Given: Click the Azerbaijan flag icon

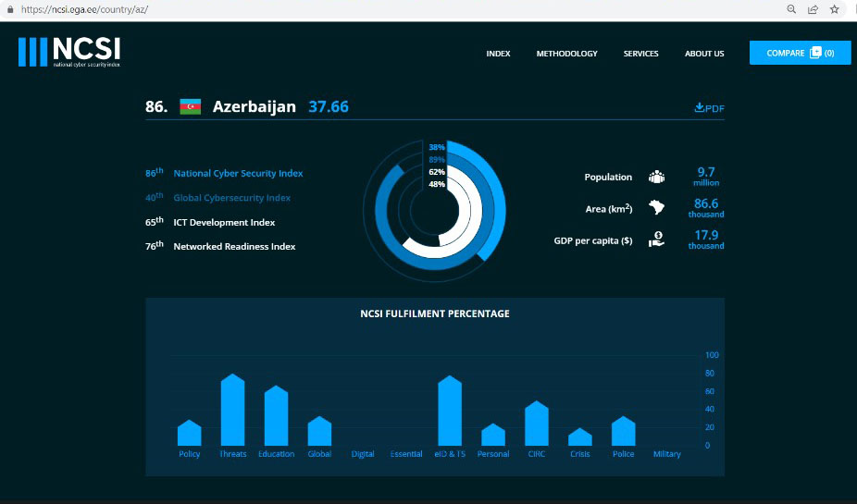Looking at the screenshot, I should pos(190,106).
